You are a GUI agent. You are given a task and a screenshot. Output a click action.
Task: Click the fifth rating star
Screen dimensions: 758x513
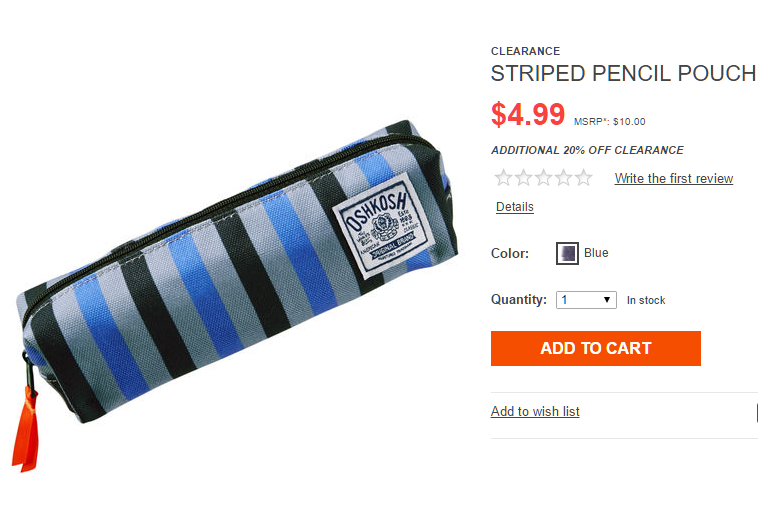[584, 178]
